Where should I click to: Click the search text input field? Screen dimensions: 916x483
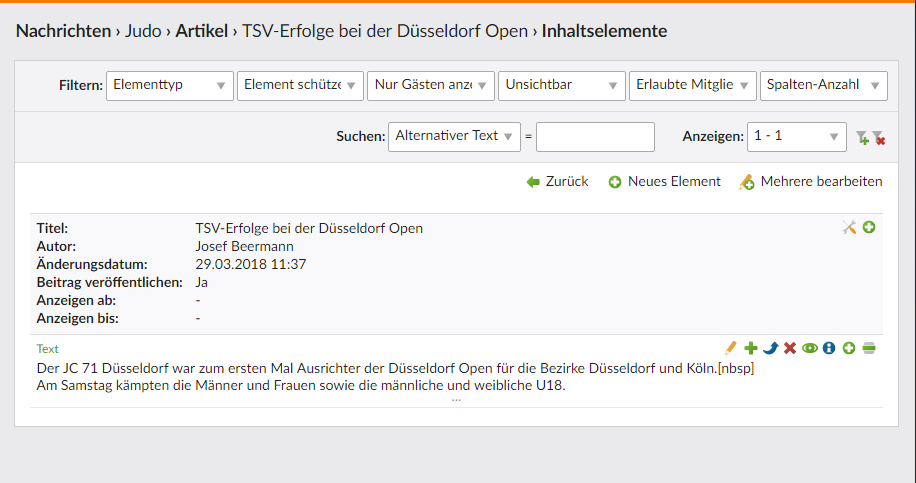click(x=595, y=137)
